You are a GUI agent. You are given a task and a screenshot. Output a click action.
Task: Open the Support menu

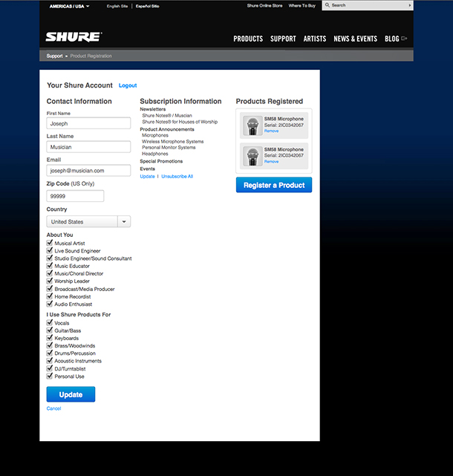[283, 39]
